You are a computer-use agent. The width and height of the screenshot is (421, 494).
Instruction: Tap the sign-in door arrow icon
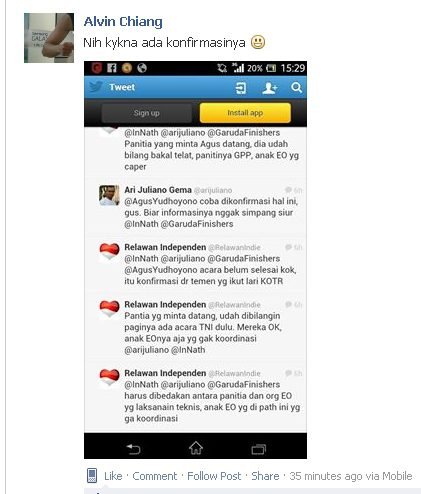241,88
